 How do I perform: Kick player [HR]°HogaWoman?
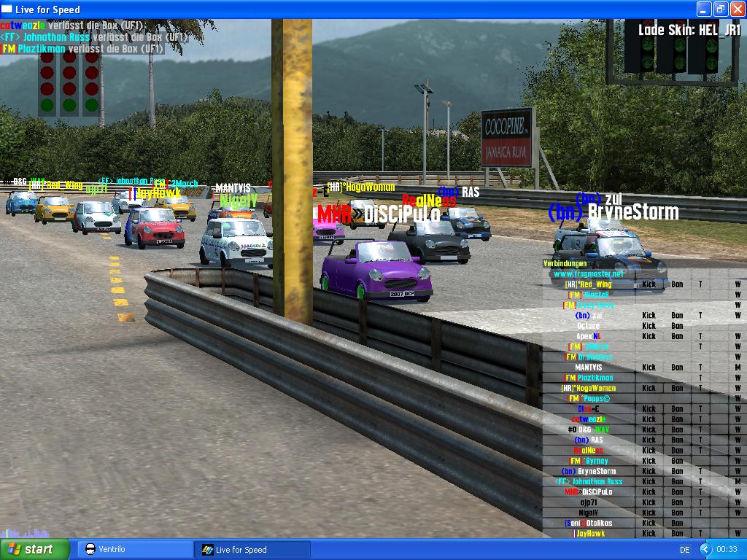(649, 388)
